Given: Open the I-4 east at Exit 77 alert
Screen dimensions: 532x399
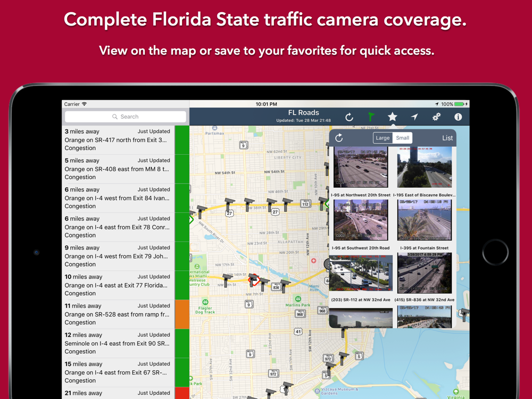Looking at the screenshot, I should pos(119,285).
